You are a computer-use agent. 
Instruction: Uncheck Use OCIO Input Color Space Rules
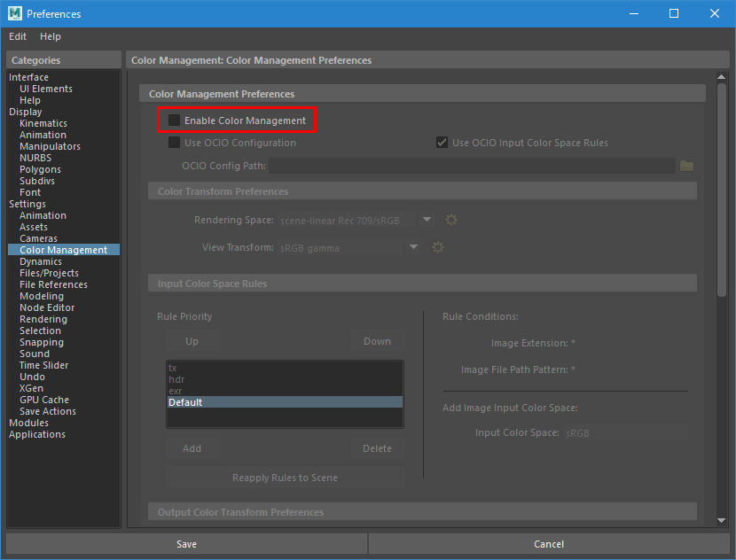pyautogui.click(x=442, y=143)
